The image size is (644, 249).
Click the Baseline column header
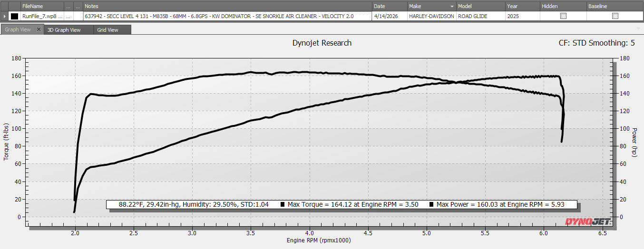point(615,7)
